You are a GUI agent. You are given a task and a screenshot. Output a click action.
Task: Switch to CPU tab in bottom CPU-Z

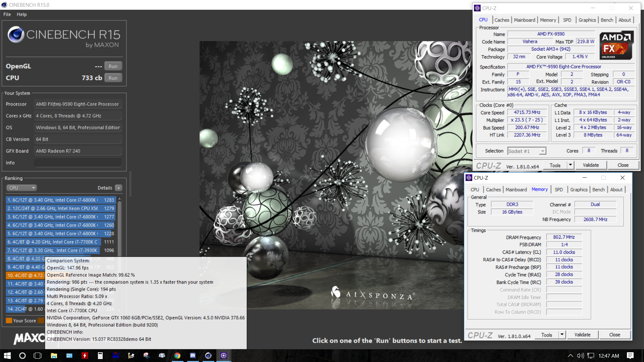(475, 190)
